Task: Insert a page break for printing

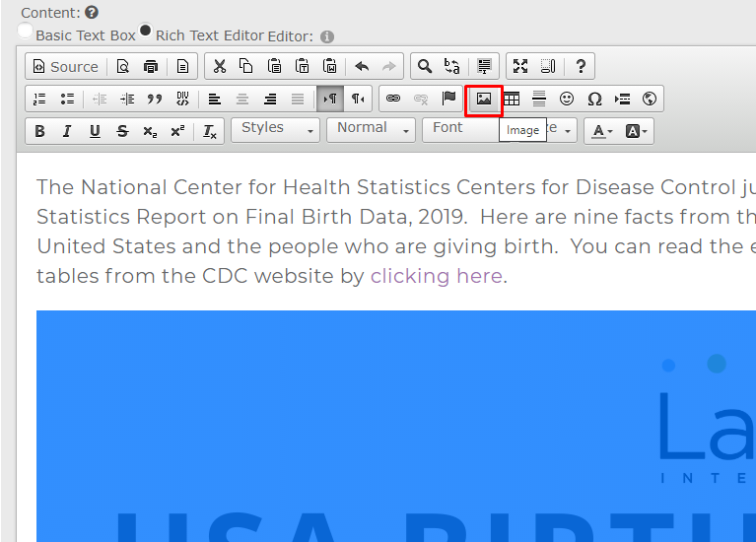Action: tap(622, 99)
